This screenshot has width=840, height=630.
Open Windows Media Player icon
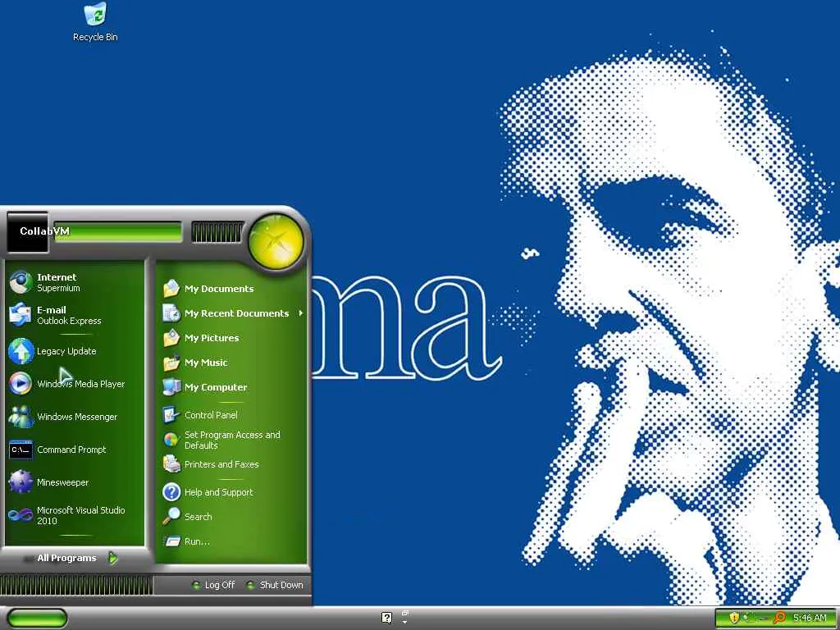click(x=21, y=384)
